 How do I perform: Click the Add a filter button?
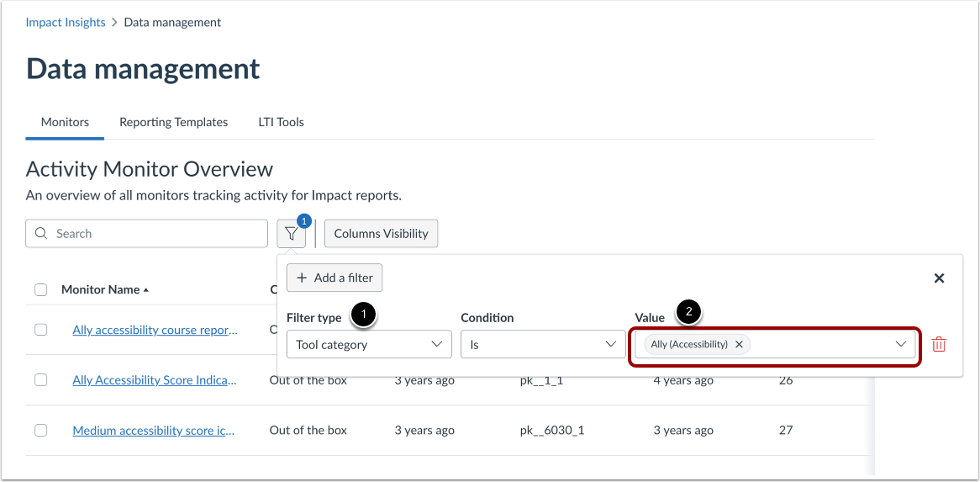point(335,278)
